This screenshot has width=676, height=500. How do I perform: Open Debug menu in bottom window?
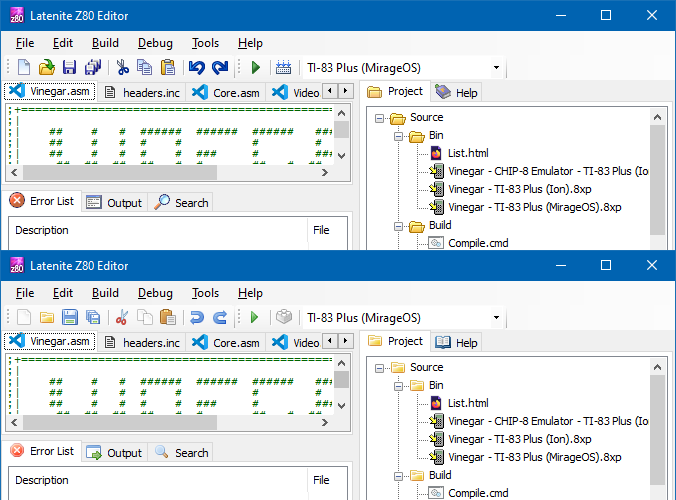pyautogui.click(x=155, y=293)
